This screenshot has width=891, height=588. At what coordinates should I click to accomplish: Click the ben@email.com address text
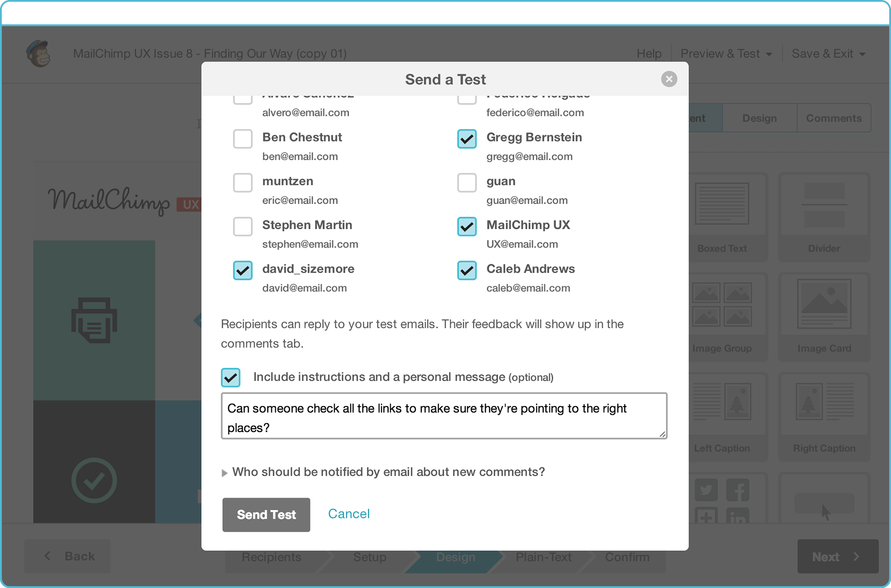click(300, 156)
